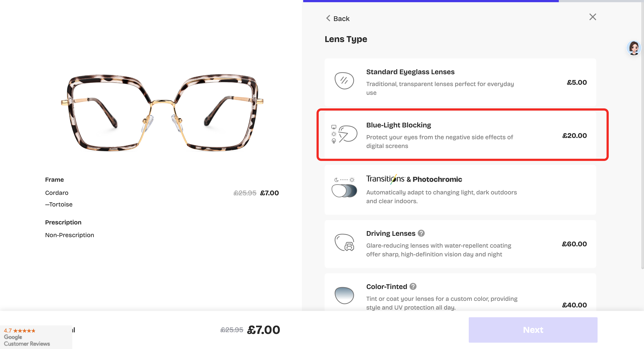Open the Color-Tinted help question mark
This screenshot has height=349, width=644.
tap(413, 287)
